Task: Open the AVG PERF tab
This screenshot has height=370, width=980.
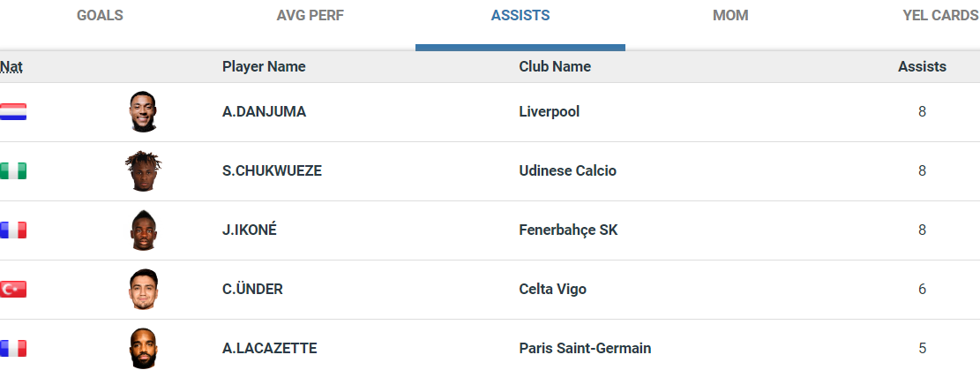Action: tap(310, 16)
